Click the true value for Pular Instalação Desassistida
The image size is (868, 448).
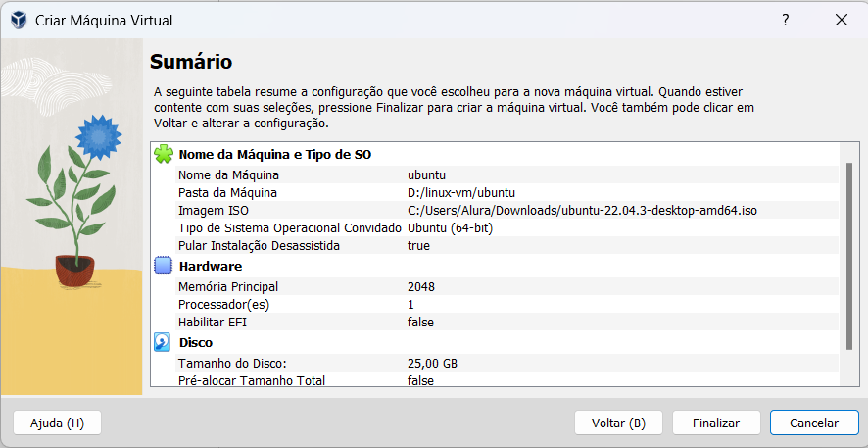pos(418,245)
